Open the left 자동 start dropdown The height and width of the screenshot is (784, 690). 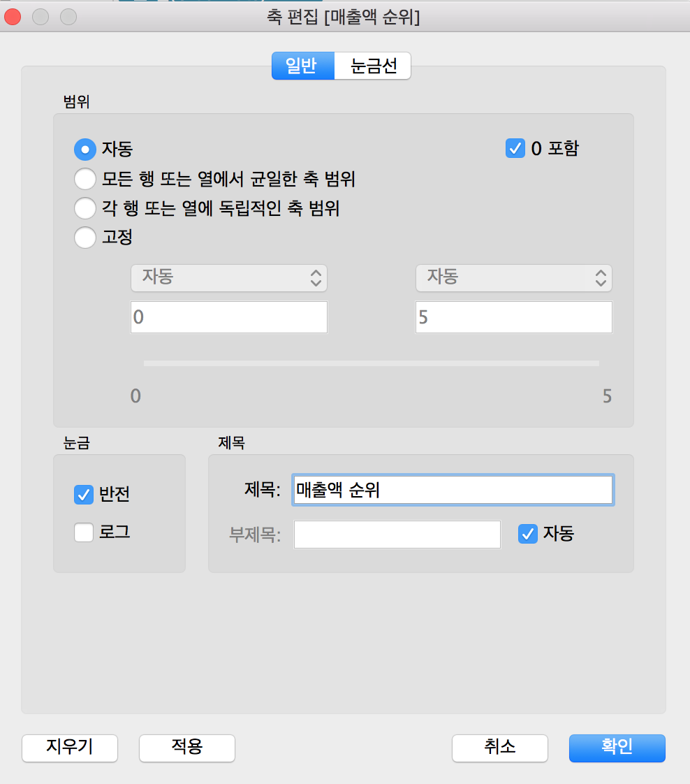coord(229,278)
